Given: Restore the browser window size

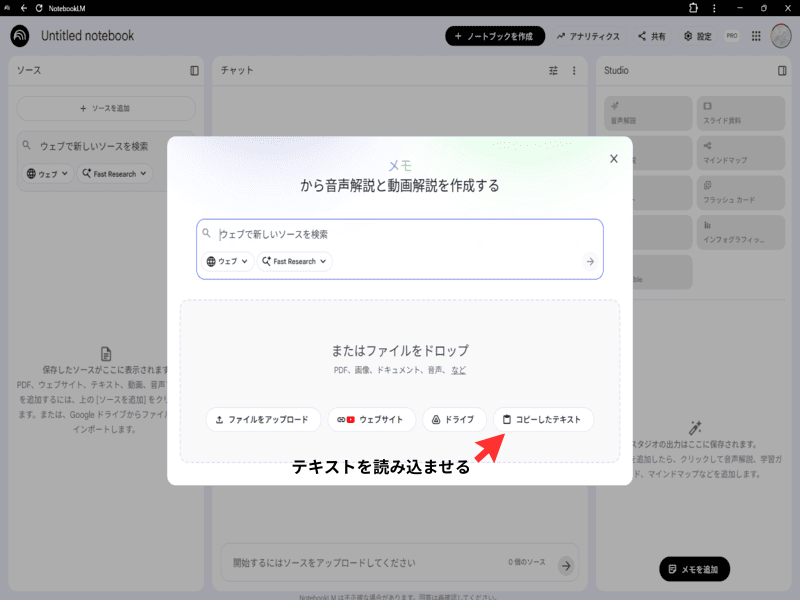Looking at the screenshot, I should pos(764,8).
